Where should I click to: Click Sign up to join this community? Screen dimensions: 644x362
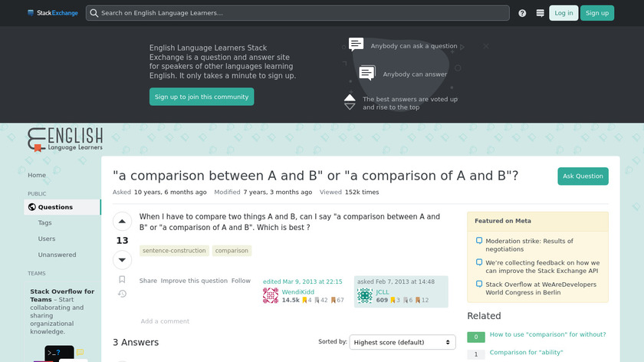coord(202,97)
